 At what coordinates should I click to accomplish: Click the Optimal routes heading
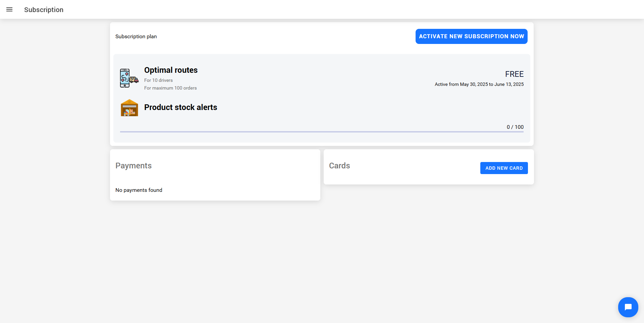coord(171,70)
